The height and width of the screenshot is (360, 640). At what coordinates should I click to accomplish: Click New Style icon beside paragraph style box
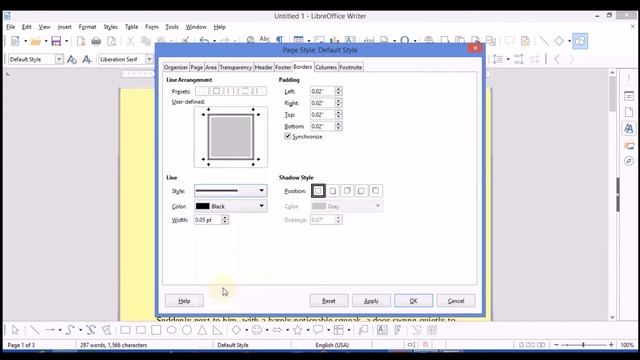87,60
